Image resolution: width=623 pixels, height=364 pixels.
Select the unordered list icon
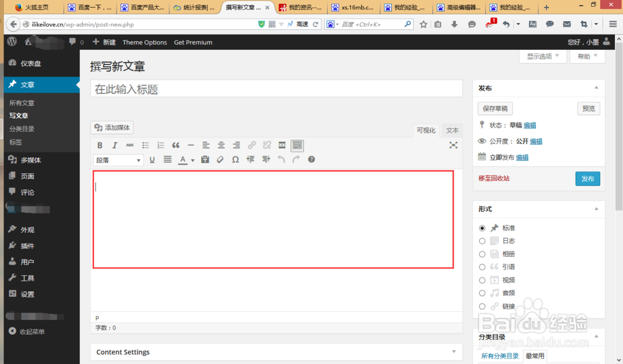pyautogui.click(x=145, y=145)
